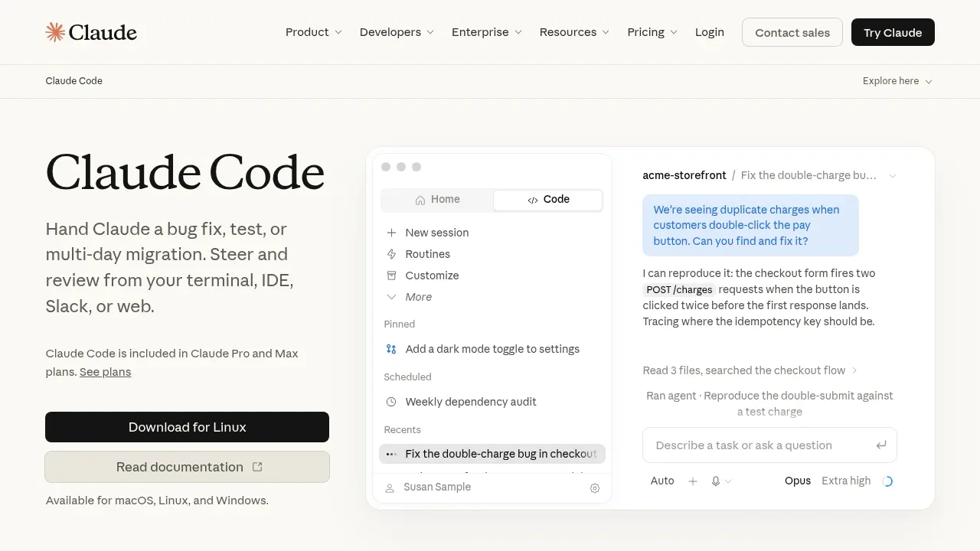Open the Pricing navigation menu
Screen dimensions: 980x551
click(652, 32)
